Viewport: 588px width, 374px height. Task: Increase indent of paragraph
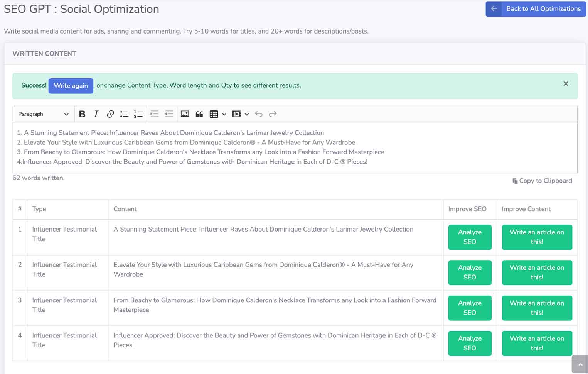click(x=155, y=114)
